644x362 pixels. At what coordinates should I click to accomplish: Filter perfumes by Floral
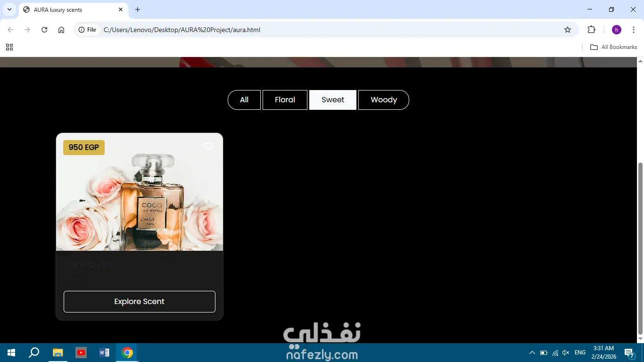[285, 100]
